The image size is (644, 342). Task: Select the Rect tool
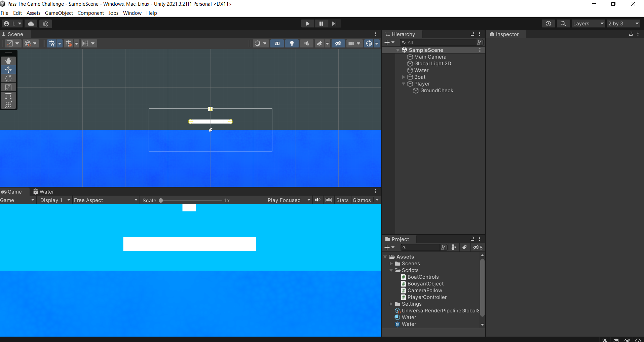click(x=8, y=96)
